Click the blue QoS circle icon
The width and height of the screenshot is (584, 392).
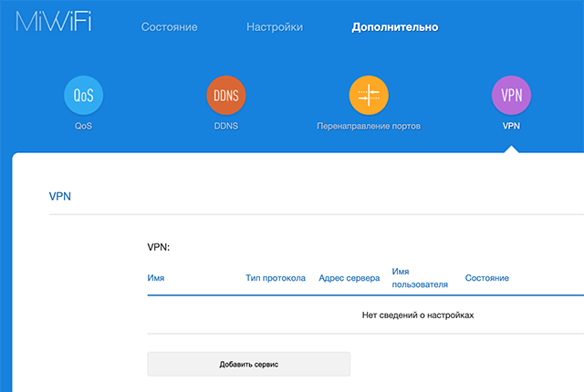click(x=84, y=96)
